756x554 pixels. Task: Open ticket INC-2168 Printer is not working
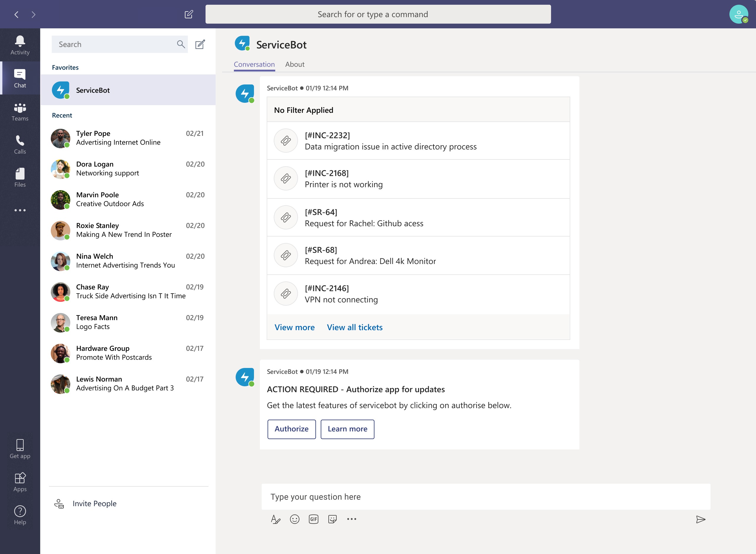[418, 179]
